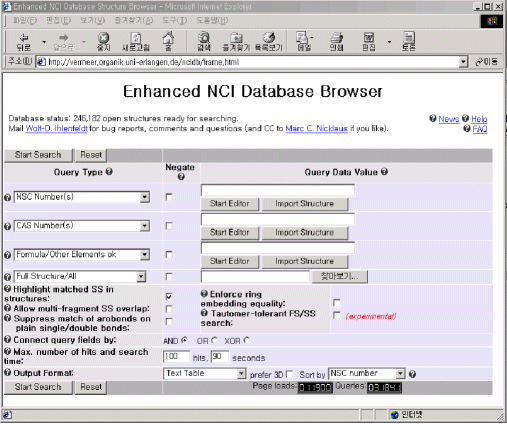Screen dimensions: 507x424
Task: Uncheck Highlight matched SS in structures
Action: click(169, 296)
